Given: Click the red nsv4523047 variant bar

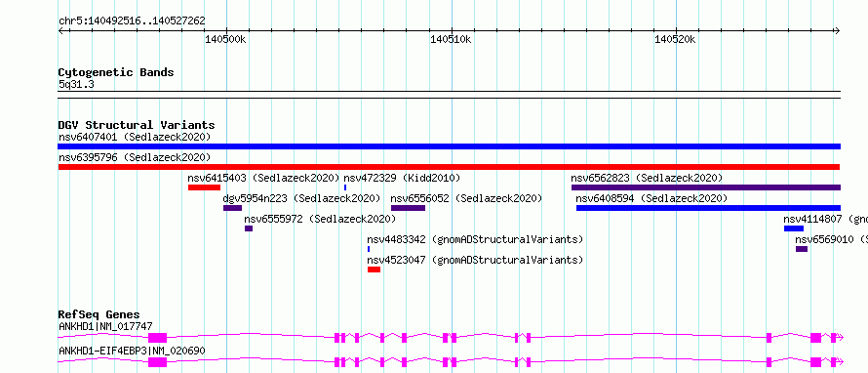Looking at the screenshot, I should (374, 269).
